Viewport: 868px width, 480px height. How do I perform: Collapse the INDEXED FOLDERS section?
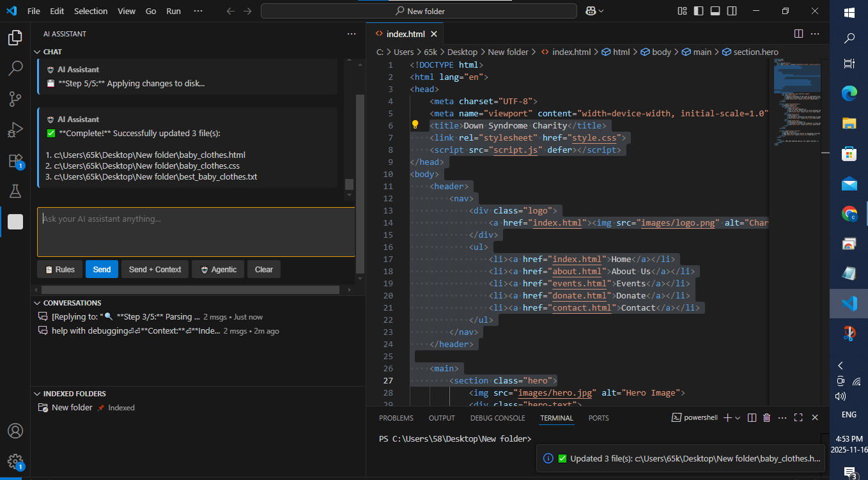pos(36,393)
